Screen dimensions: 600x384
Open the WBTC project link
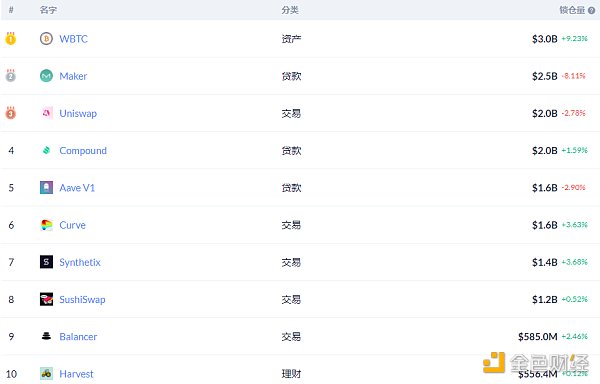pos(73,39)
